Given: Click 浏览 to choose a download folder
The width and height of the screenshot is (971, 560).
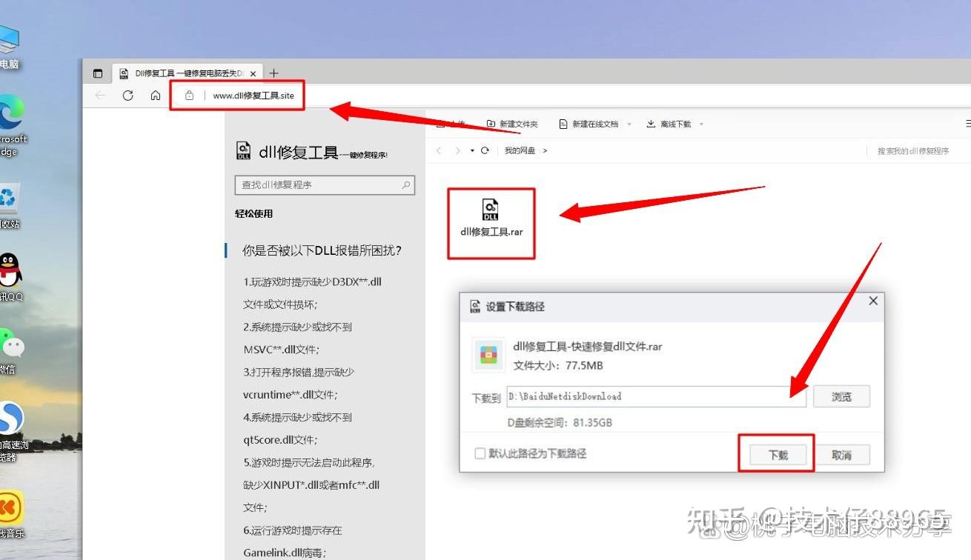Looking at the screenshot, I should coord(841,396).
